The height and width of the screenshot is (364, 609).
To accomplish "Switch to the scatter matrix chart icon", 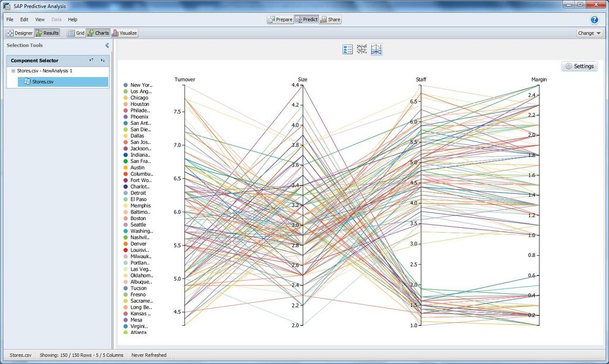I will (362, 49).
